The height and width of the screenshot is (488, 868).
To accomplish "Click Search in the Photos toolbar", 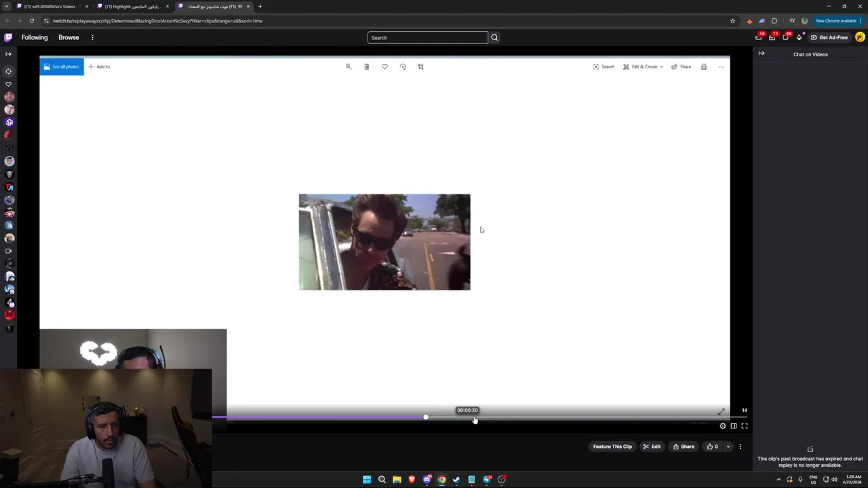I will pyautogui.click(x=604, y=66).
